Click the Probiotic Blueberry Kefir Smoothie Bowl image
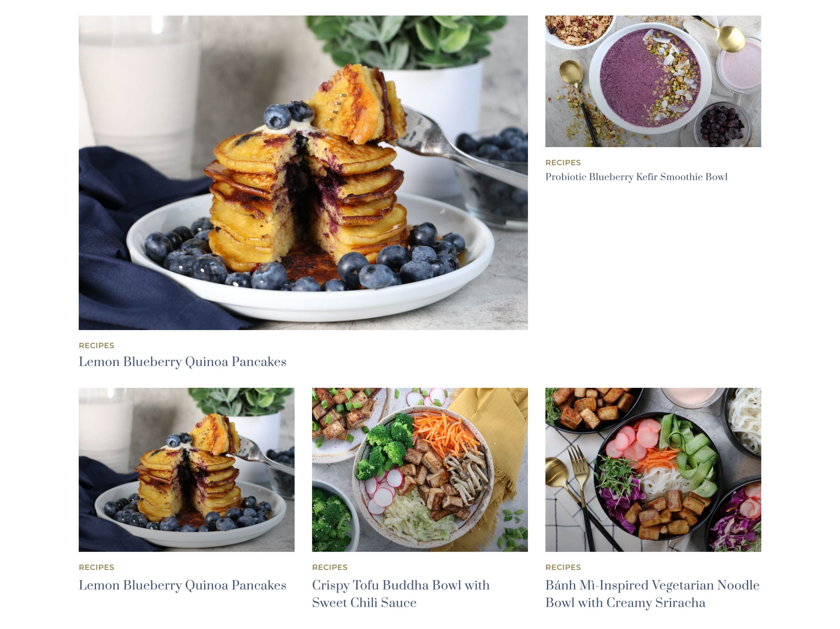840x629 pixels. click(x=653, y=81)
